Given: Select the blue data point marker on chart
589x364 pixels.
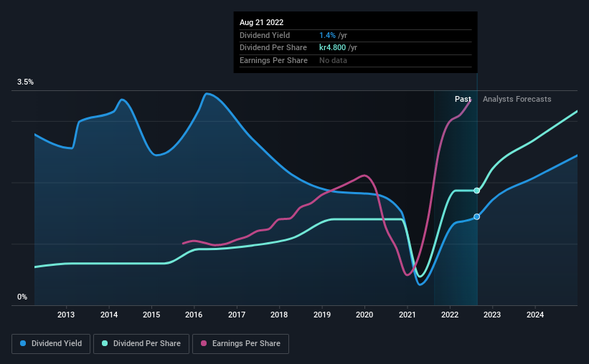Looking at the screenshot, I should click(476, 217).
